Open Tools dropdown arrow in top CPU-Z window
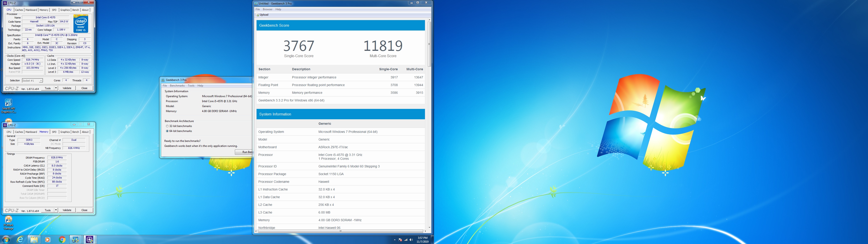 (x=56, y=88)
